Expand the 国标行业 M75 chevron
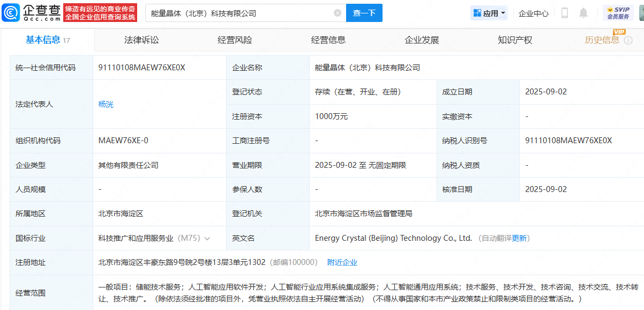 (x=207, y=238)
